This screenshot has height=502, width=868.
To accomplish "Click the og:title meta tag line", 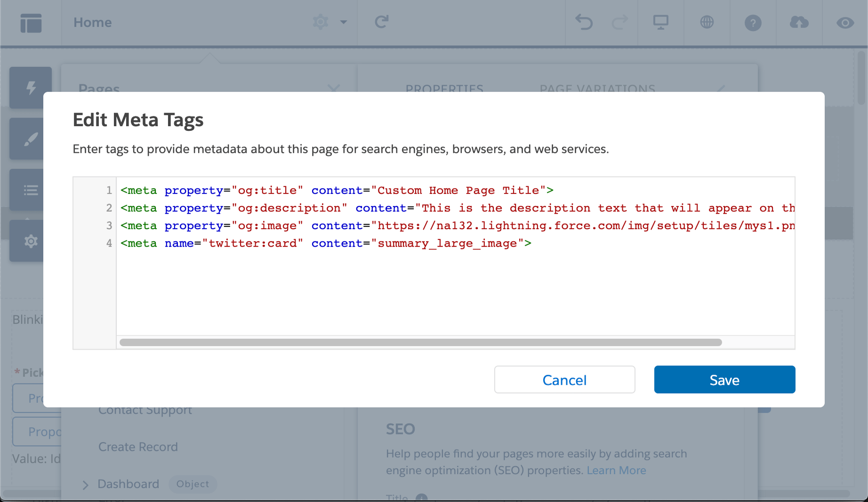I will point(337,190).
